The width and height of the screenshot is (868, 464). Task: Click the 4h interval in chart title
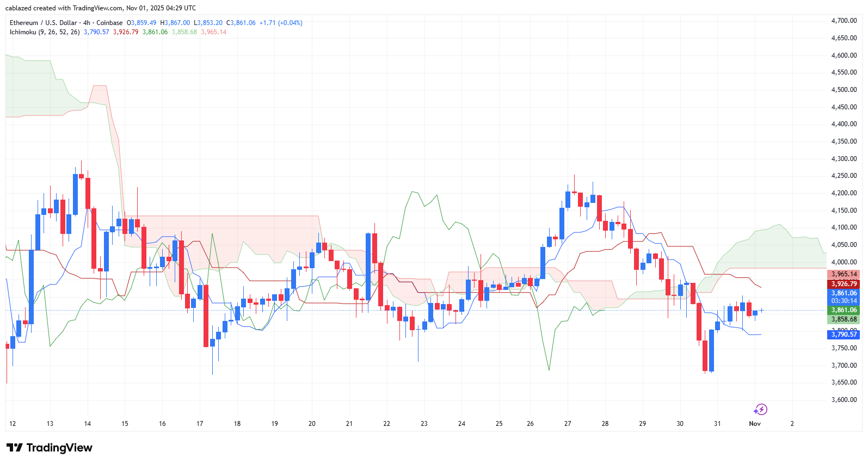tap(87, 23)
